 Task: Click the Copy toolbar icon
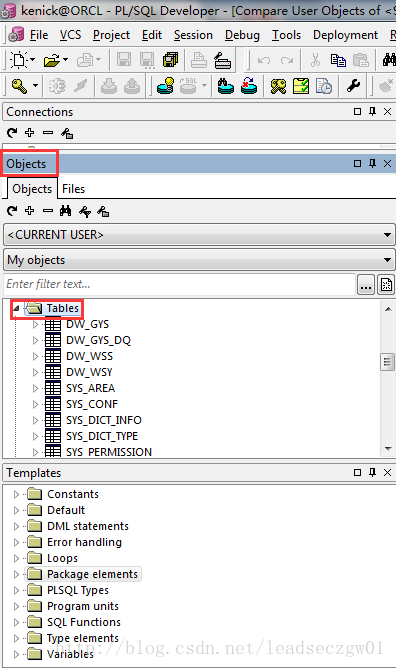(x=338, y=60)
